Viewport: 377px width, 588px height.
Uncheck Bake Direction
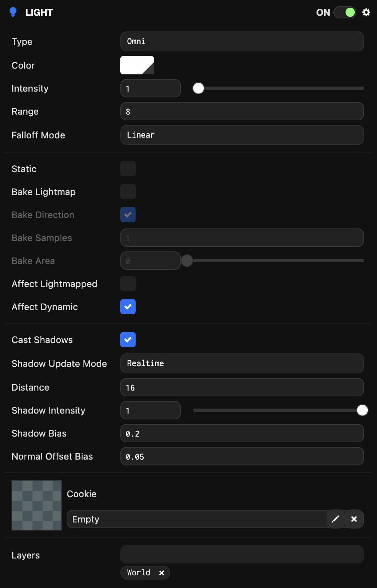point(128,215)
